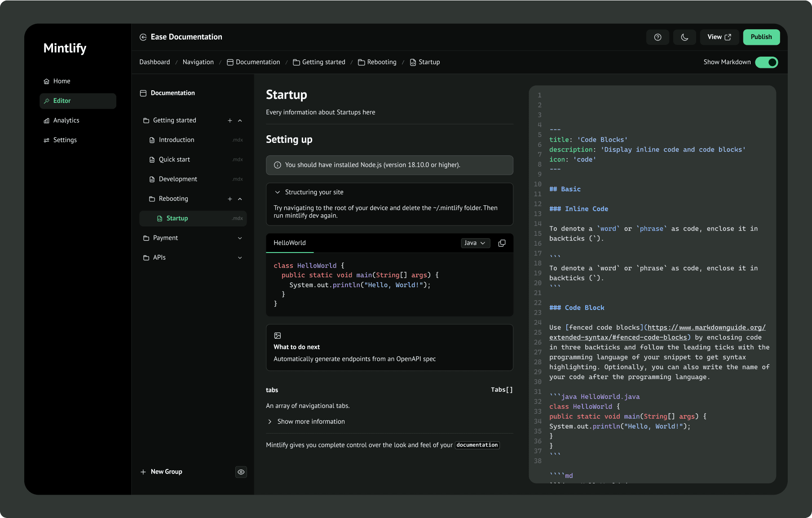Image resolution: width=812 pixels, height=518 pixels.
Task: Select the Rebooting folder
Action: pos(173,199)
